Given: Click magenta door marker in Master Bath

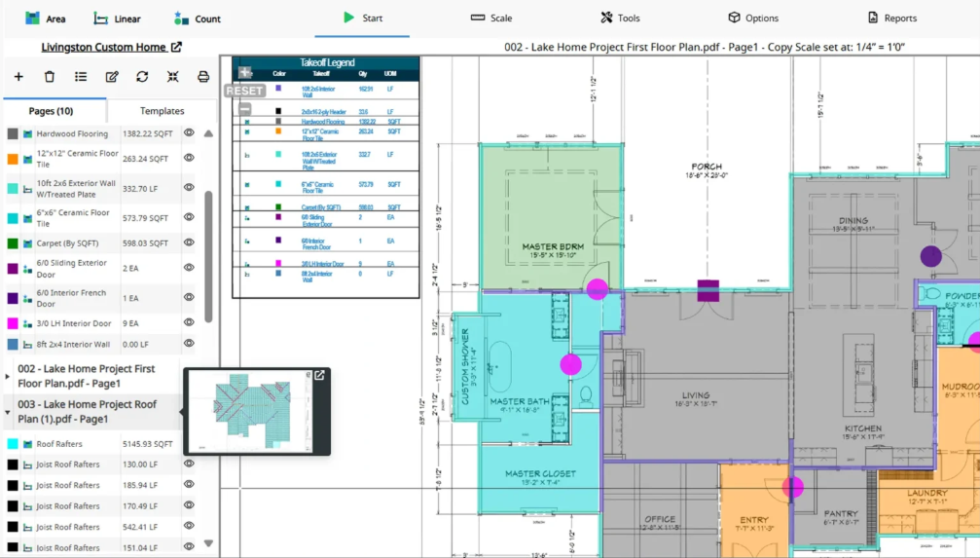Looking at the screenshot, I should point(570,364).
